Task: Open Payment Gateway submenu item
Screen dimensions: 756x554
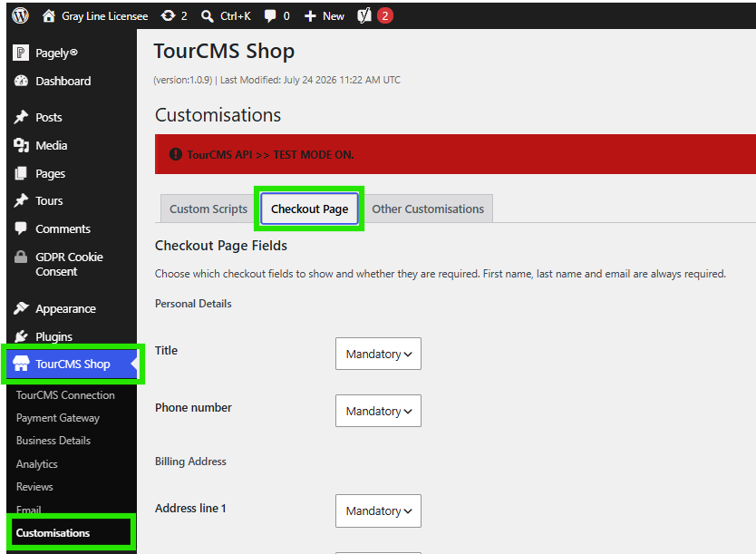Action: pyautogui.click(x=58, y=418)
